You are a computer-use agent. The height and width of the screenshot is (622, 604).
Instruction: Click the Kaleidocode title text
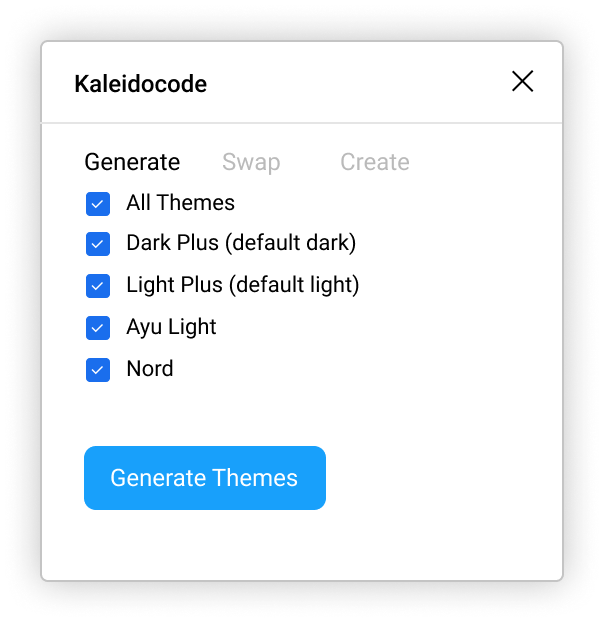pos(140,84)
